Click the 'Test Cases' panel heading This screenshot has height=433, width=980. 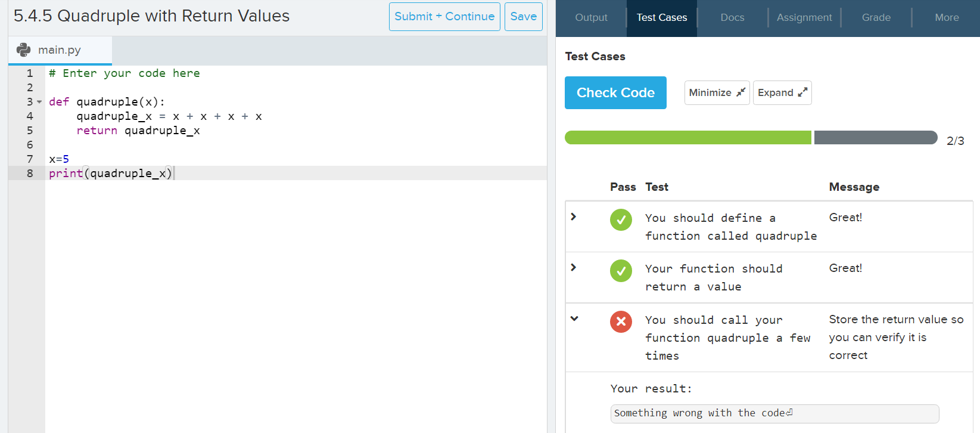click(595, 56)
